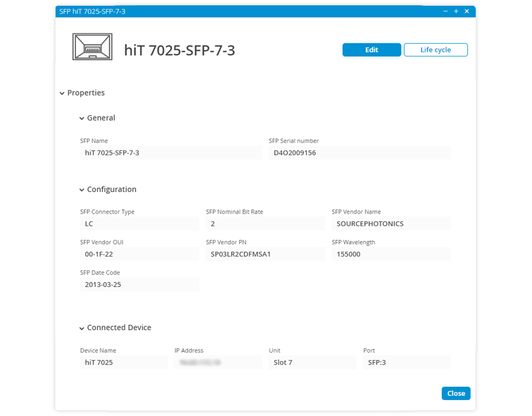This screenshot has height=416, width=532.
Task: Click the Port field showing SFP:3
Action: [x=407, y=362]
